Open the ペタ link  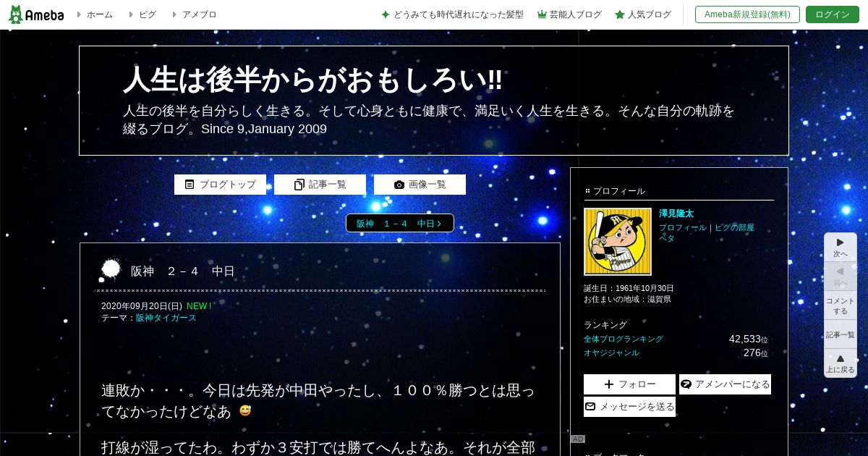click(x=667, y=238)
